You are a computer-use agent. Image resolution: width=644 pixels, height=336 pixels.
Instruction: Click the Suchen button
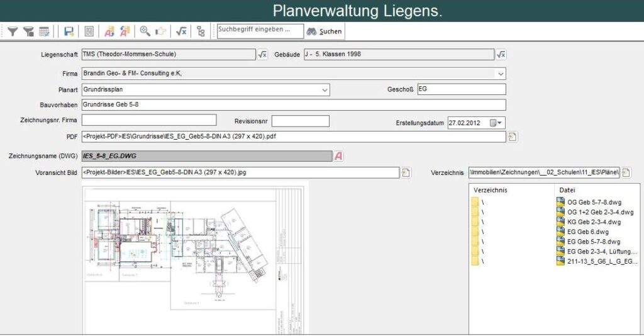[x=325, y=31]
